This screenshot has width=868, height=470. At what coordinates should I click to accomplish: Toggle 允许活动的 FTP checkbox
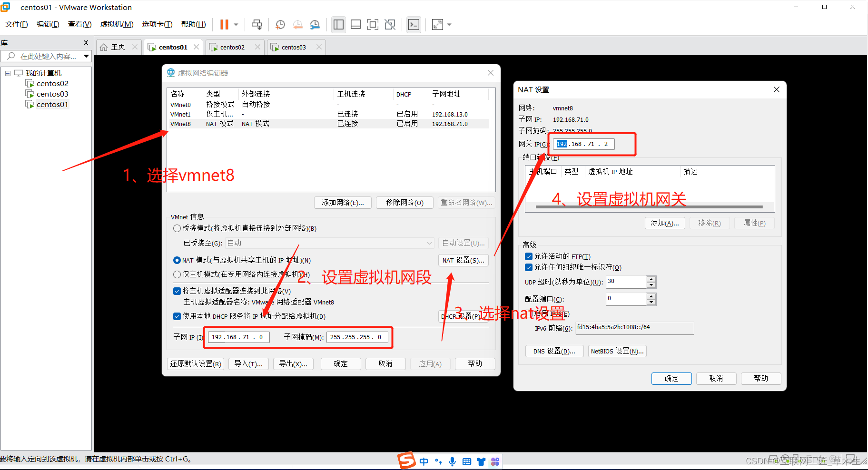[529, 256]
